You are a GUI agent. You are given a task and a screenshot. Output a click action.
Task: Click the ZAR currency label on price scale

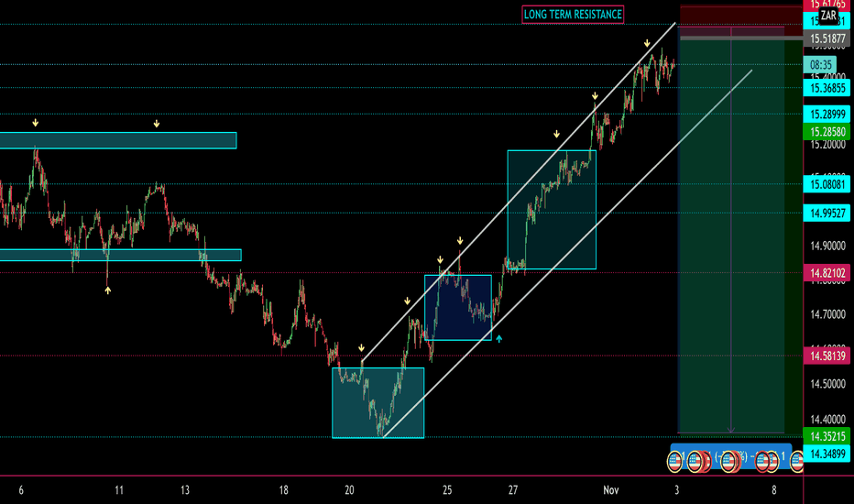(828, 16)
